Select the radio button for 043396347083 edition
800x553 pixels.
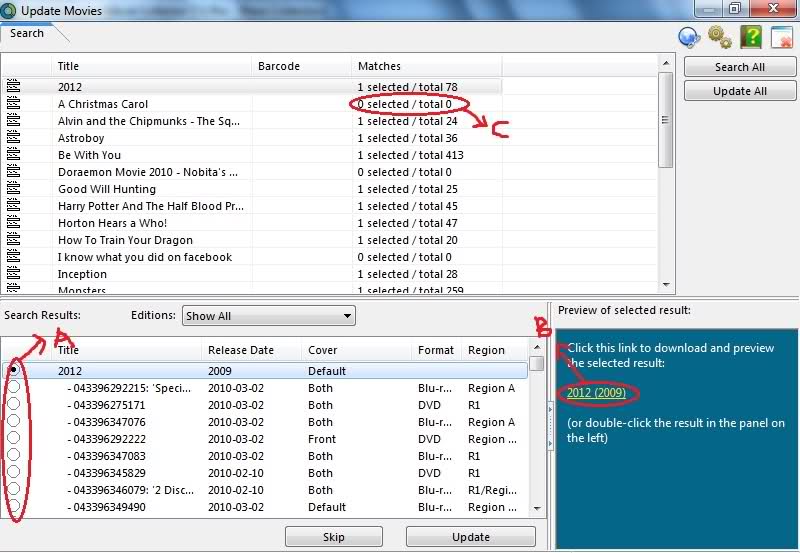[x=14, y=455]
